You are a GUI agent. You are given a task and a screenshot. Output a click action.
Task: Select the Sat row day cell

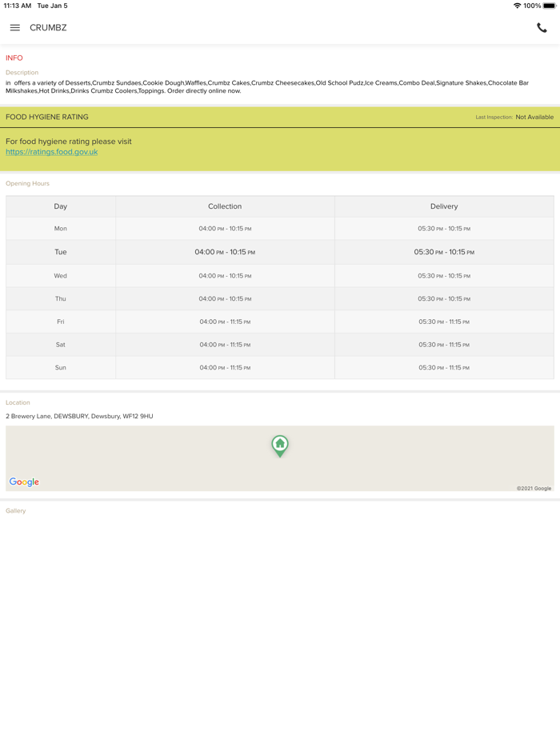click(61, 345)
